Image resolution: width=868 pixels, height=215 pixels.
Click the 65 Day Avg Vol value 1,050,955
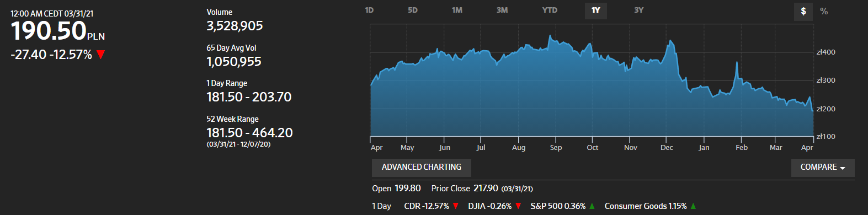point(234,62)
